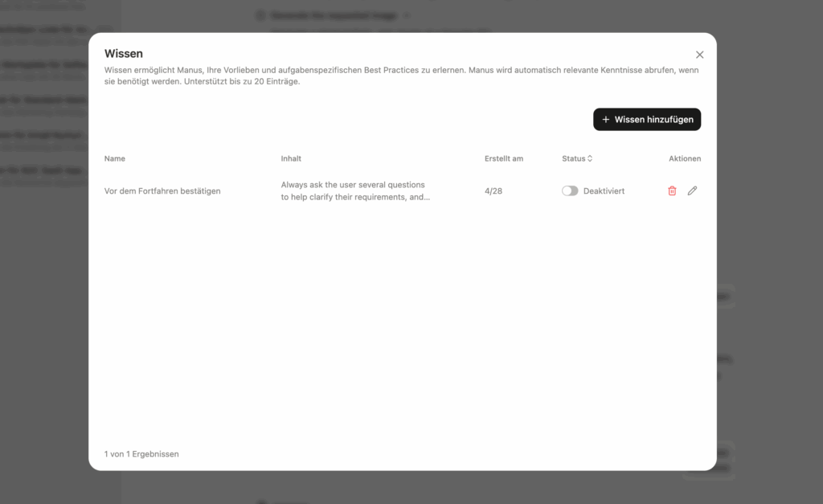Click the 4/28 creation date cell
This screenshot has height=504, width=823.
tap(493, 191)
